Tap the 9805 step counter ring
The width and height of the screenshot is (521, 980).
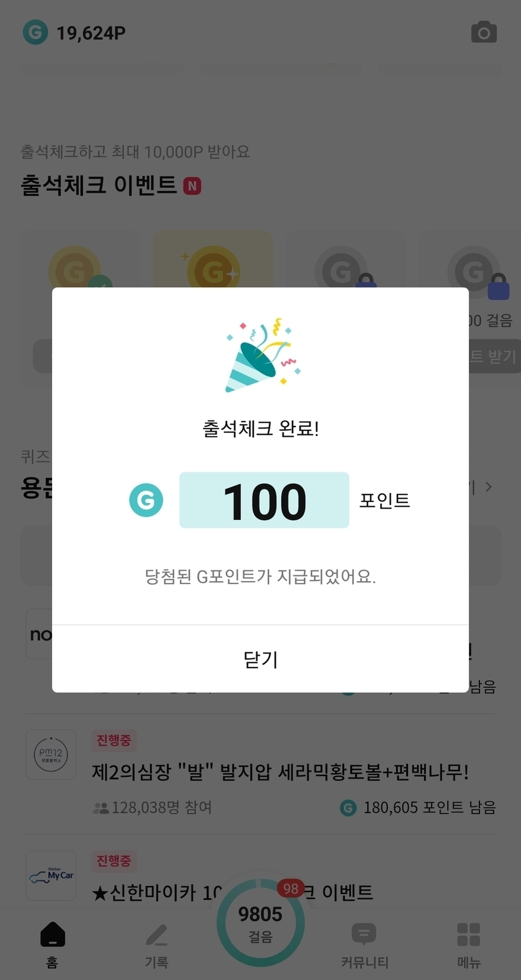tap(260, 922)
